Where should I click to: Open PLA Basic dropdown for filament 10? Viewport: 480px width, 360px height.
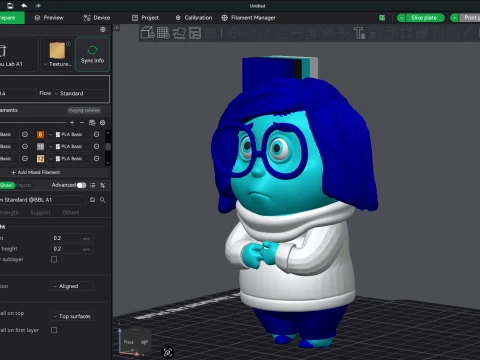(x=69, y=146)
